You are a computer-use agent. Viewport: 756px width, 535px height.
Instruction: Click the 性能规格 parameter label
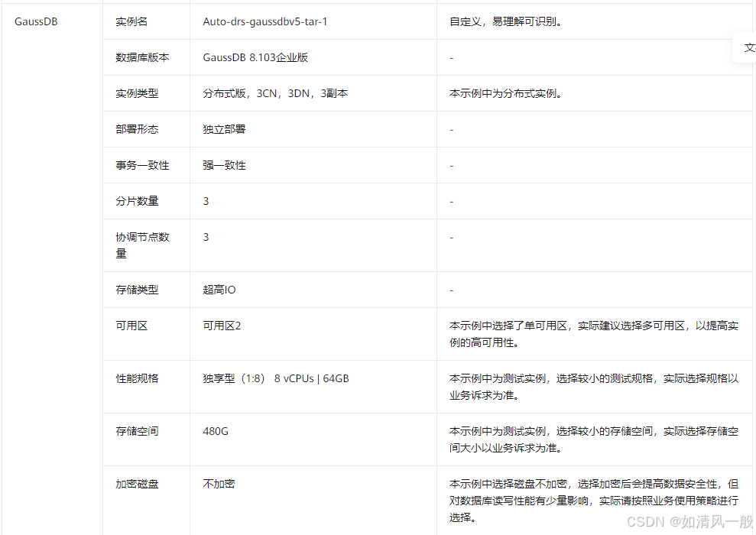(137, 378)
